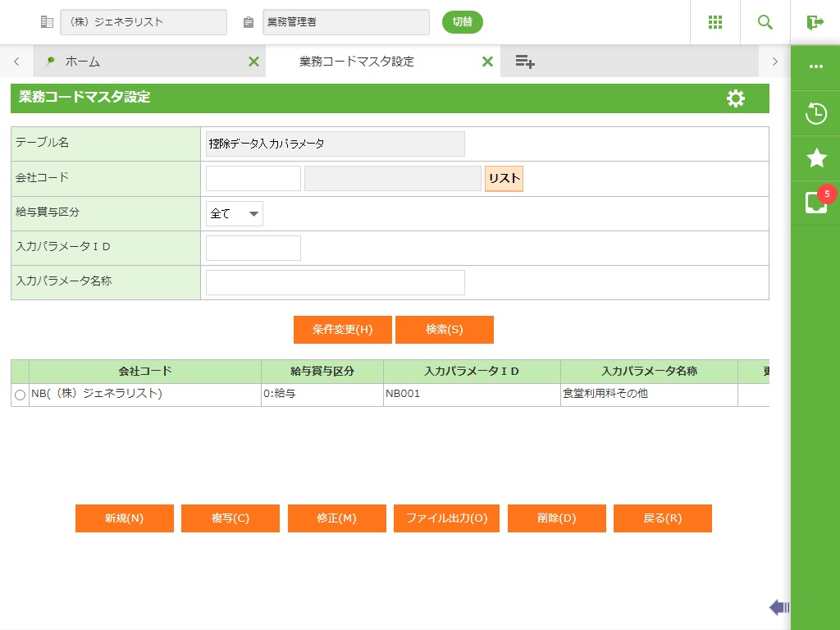Expand the 給与賞与区分 dropdown
840x630 pixels.
pos(235,213)
